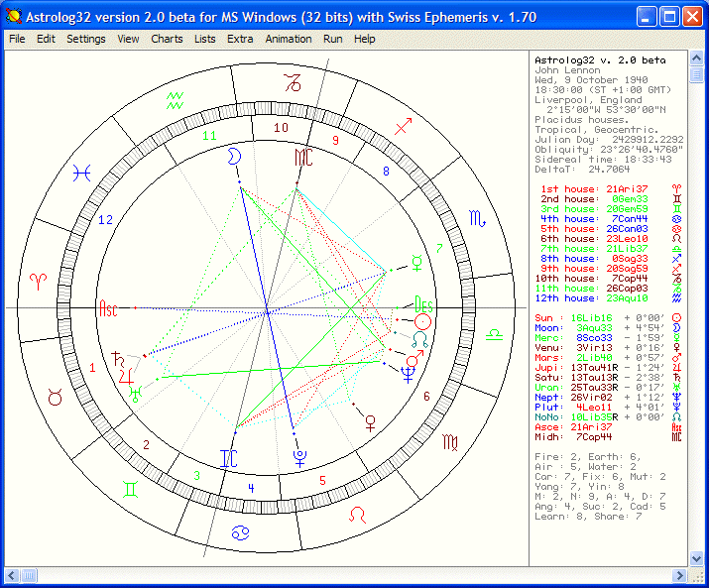
Task: Open the Charts menu
Action: [167, 39]
